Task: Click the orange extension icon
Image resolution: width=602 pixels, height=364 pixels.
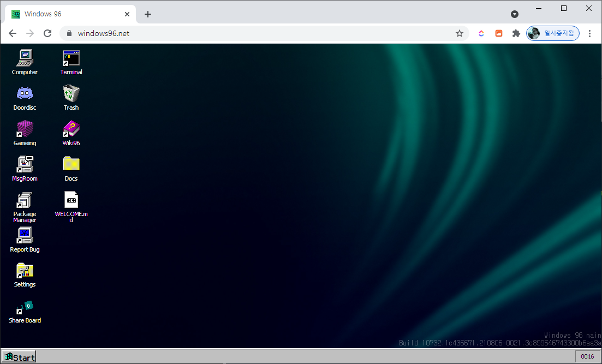Action: coord(499,33)
